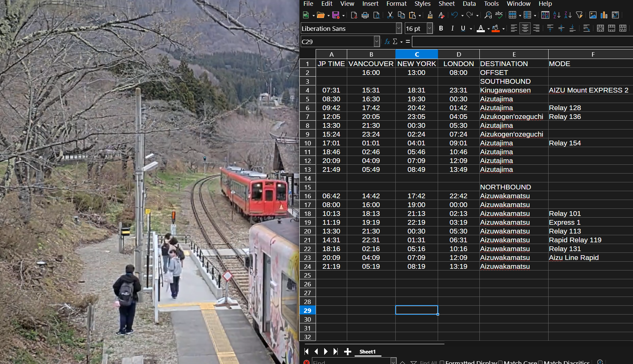Go to the last sheet

click(336, 351)
